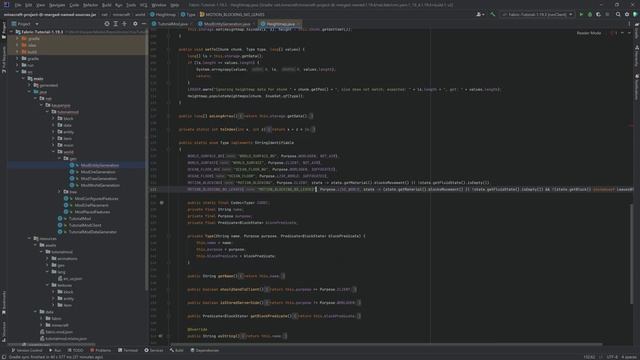The height and width of the screenshot is (360, 640).
Task: Click the UTF-8 encoding status bar entry
Action: pyautogui.click(x=612, y=357)
